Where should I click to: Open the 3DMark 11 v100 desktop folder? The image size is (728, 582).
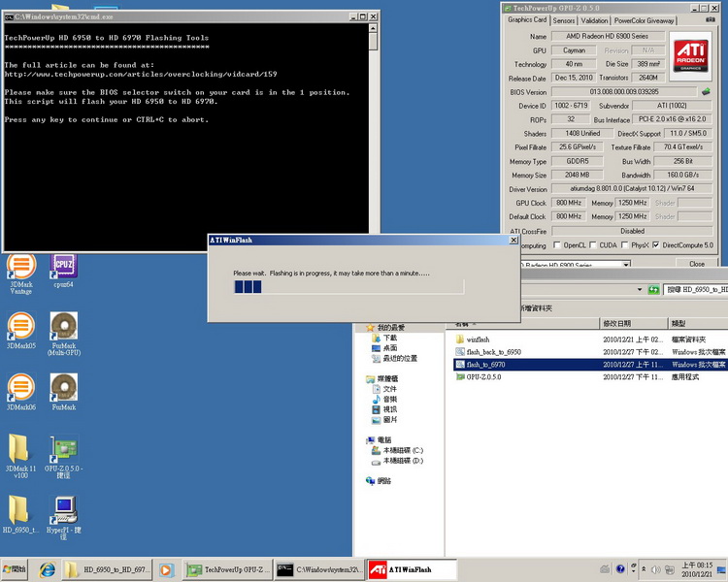20,456
